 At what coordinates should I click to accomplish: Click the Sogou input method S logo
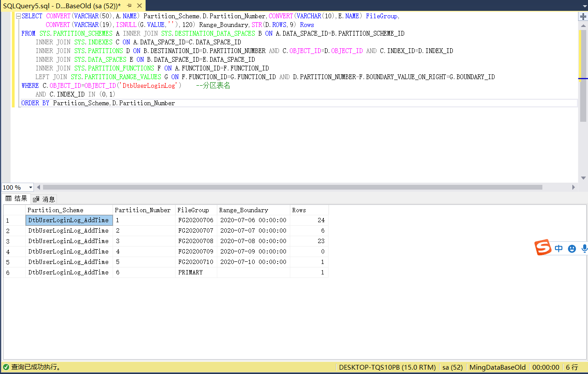tap(543, 247)
